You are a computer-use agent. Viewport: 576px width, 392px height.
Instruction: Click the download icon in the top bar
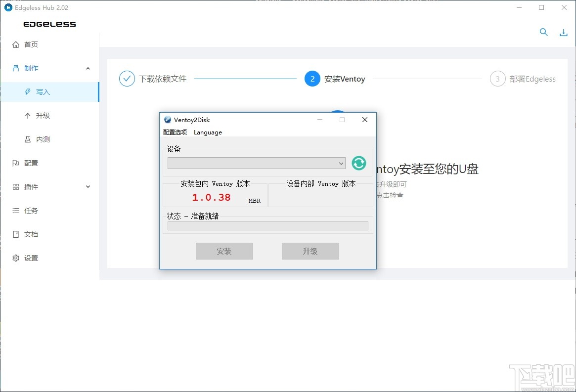point(564,32)
